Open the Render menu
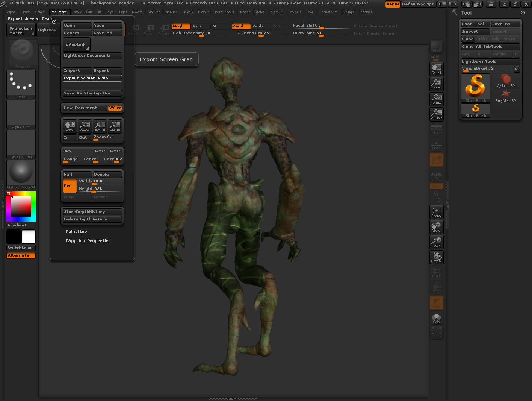This screenshot has width=532, height=401. pyautogui.click(x=244, y=12)
